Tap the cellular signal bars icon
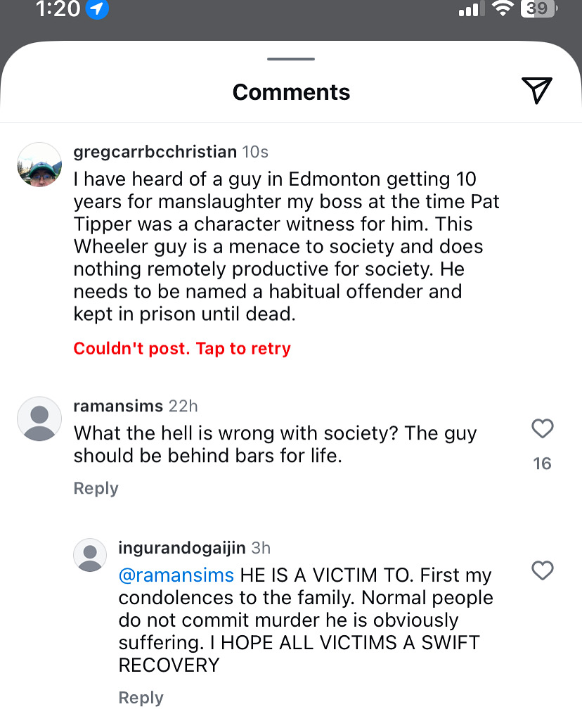Image resolution: width=582 pixels, height=728 pixels. 471,9
